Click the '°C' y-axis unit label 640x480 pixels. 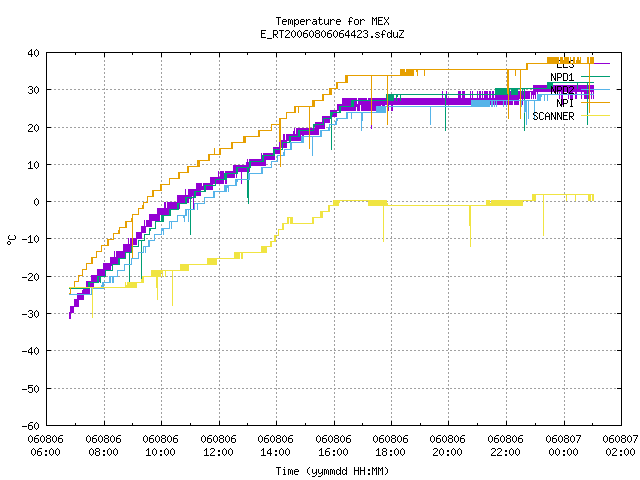point(11,240)
